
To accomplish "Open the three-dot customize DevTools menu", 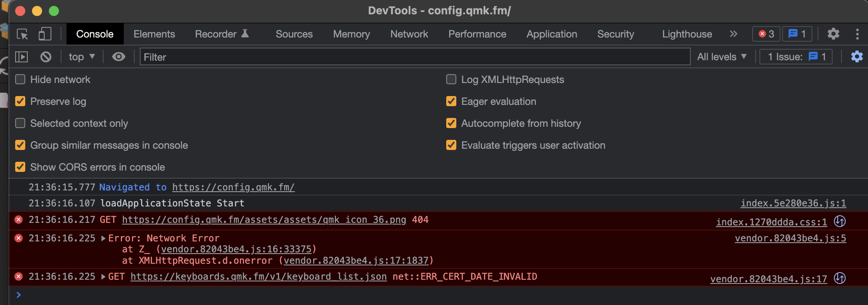I will [x=857, y=34].
